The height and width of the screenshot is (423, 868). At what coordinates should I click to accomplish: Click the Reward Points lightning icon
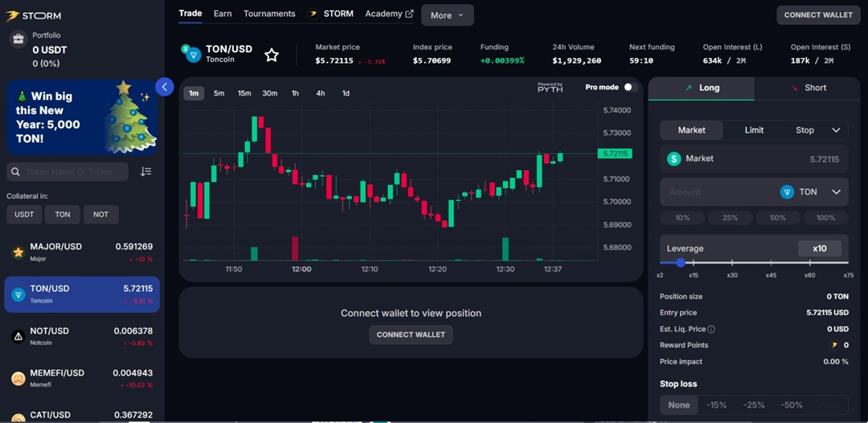click(x=833, y=345)
